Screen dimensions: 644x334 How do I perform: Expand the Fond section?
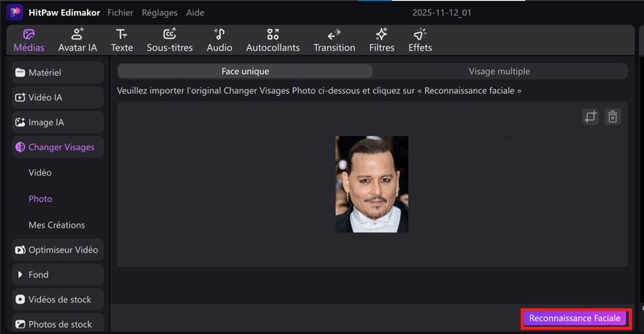58,274
